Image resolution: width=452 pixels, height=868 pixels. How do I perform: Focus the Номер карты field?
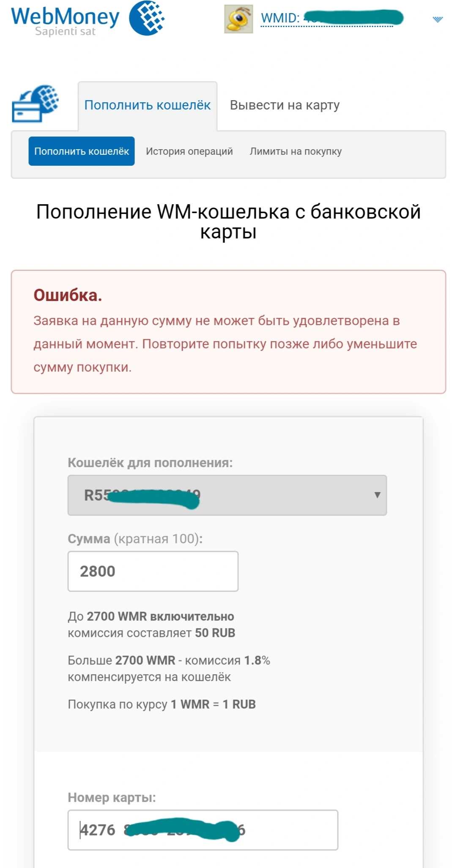coord(203,830)
